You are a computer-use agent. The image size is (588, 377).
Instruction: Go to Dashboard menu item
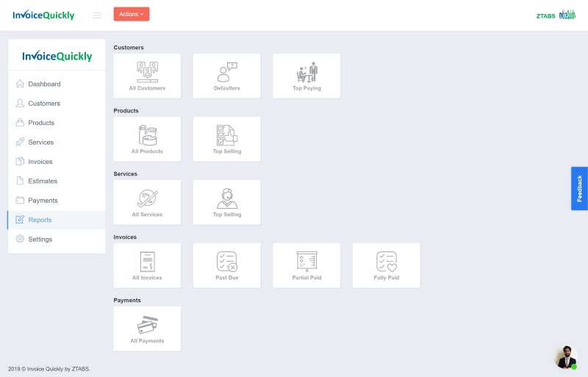(x=57, y=84)
